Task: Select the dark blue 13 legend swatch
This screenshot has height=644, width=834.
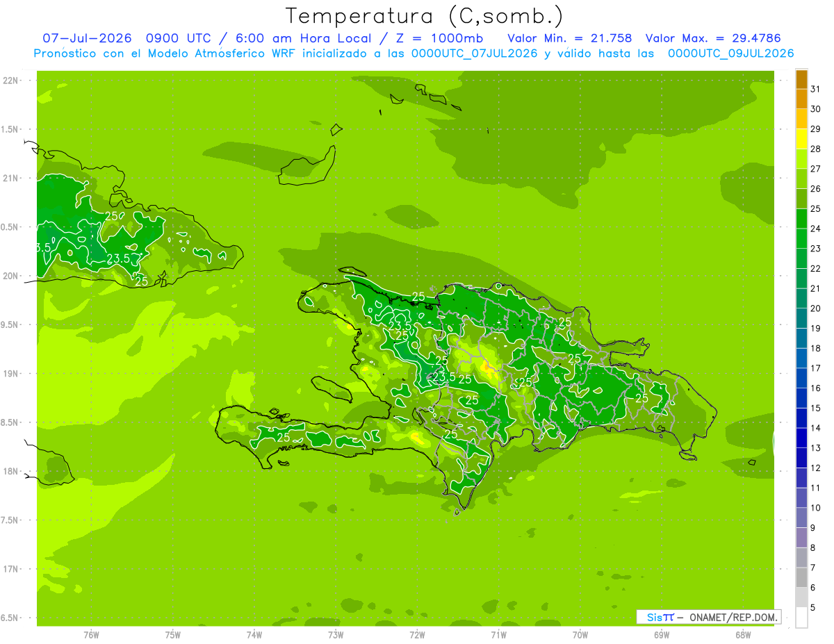Action: coord(801,438)
